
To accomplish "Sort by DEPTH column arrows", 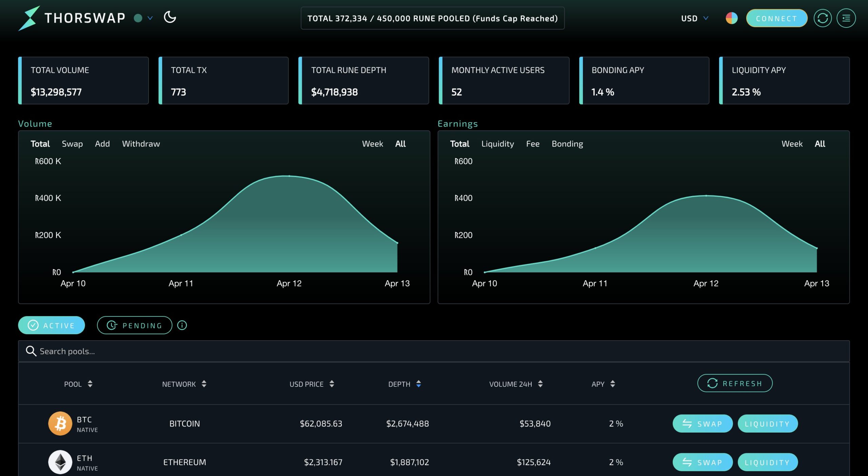I will [418, 384].
